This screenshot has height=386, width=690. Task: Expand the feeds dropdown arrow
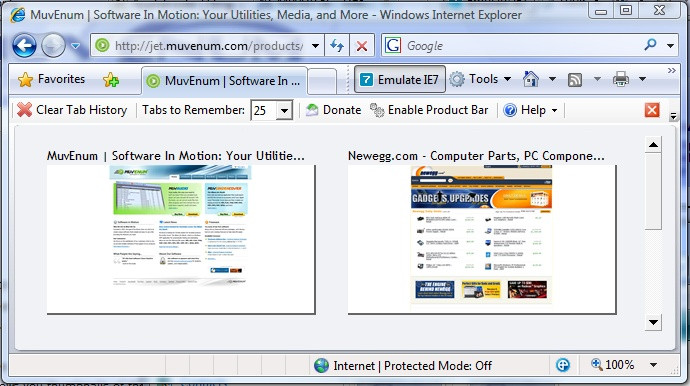tap(597, 79)
